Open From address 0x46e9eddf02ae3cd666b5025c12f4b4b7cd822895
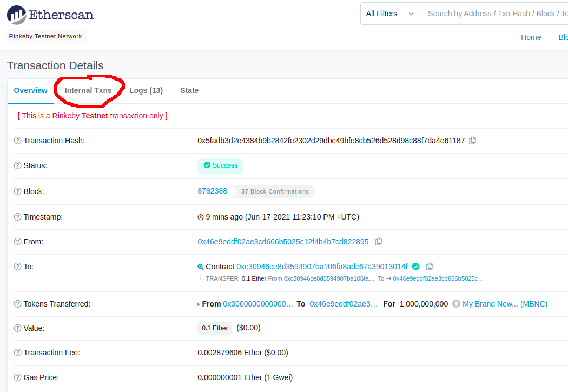This screenshot has width=568, height=392. pyautogui.click(x=283, y=242)
